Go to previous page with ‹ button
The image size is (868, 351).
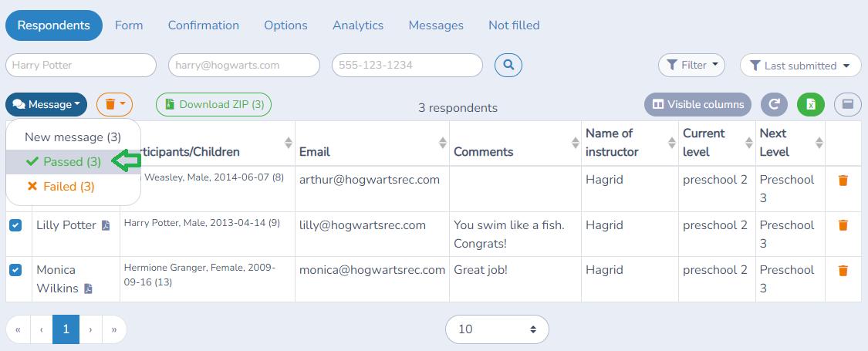pos(42,329)
